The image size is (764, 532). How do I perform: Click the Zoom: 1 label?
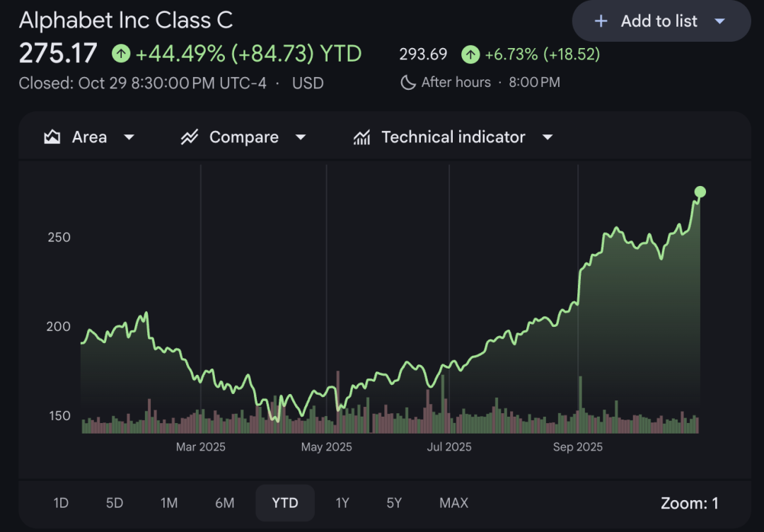(689, 503)
